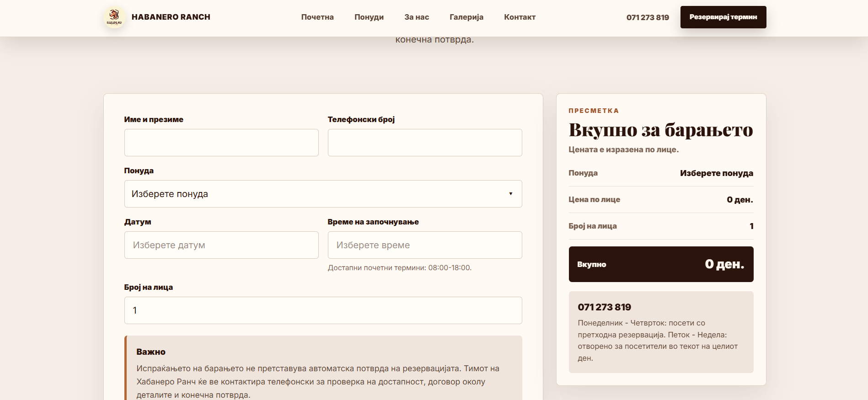Screen dimensions: 868x400
Task: Focus the Телефонски број input field
Action: (x=425, y=143)
